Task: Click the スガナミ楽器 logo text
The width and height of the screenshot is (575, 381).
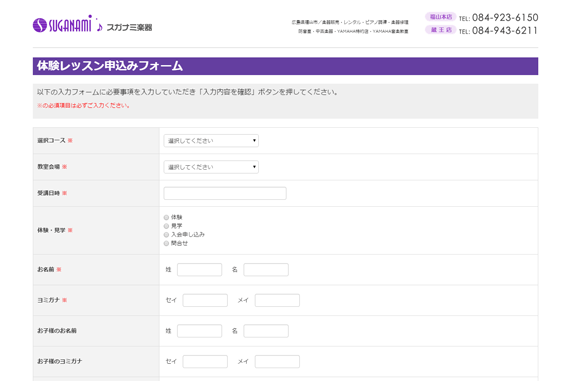Action: tap(129, 28)
